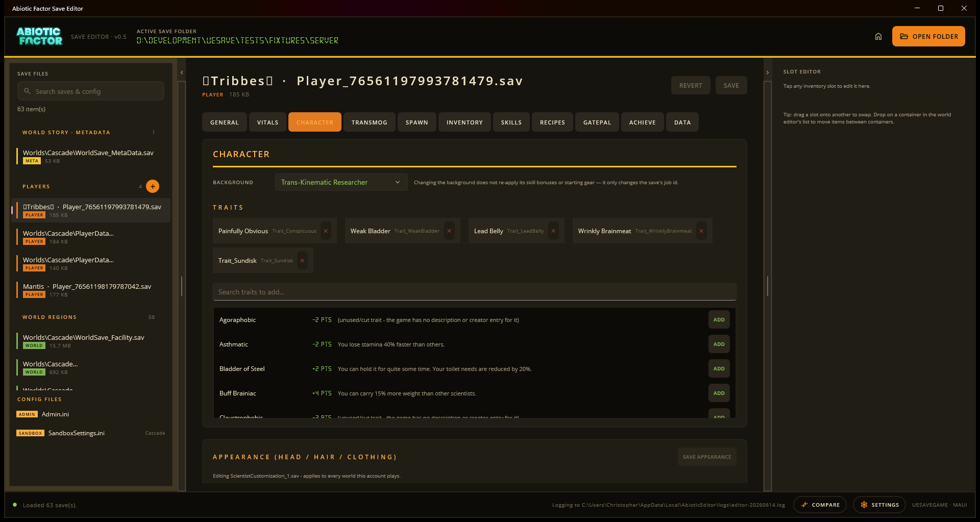Remove the Painfully Obvious trait

[326, 231]
